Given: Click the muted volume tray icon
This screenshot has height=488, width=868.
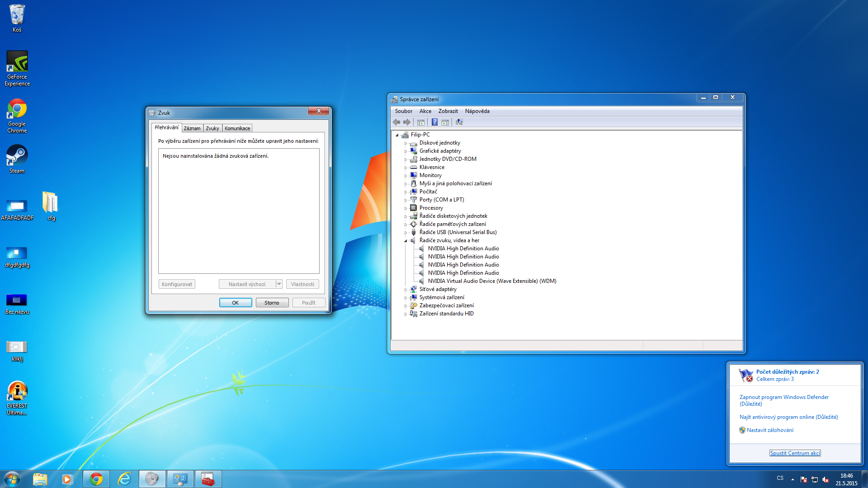Looking at the screenshot, I should [x=826, y=479].
